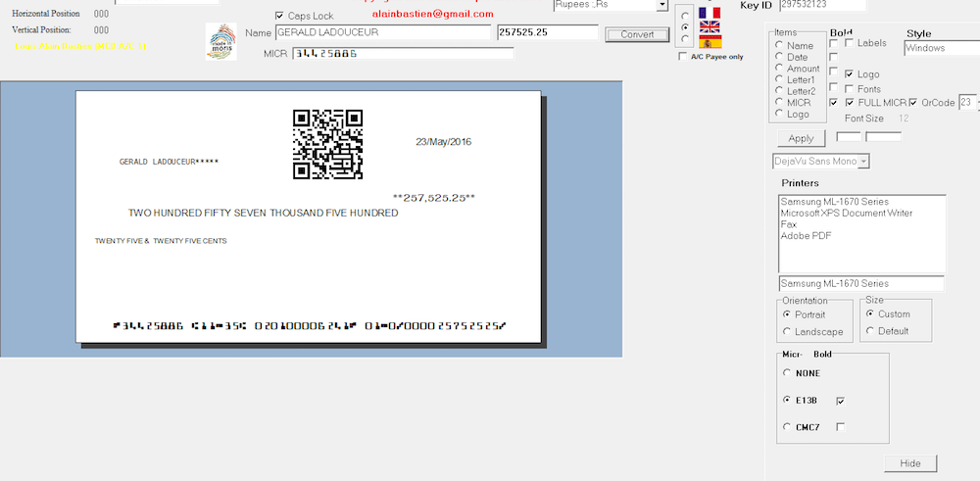Open the DejaVu Sans Mono font dropdown
The image size is (980, 481).
pyautogui.click(x=863, y=162)
